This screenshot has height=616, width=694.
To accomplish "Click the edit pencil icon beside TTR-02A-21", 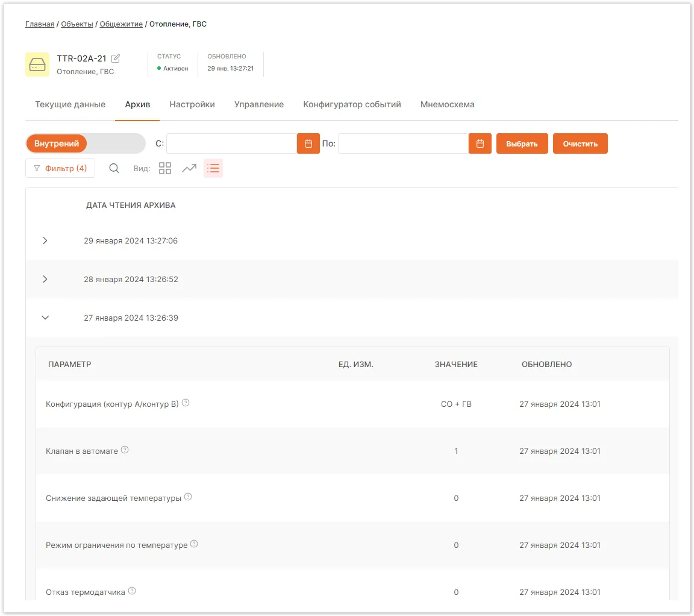I will (x=116, y=58).
